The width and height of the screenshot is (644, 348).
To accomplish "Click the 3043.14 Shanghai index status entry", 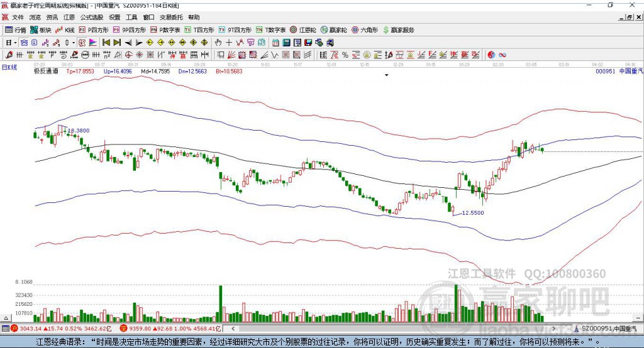I will click(x=61, y=329).
